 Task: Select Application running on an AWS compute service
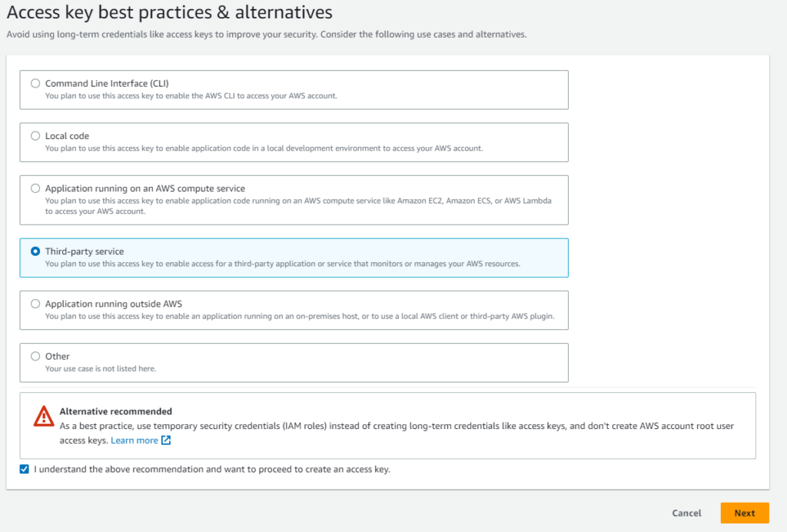tap(35, 188)
